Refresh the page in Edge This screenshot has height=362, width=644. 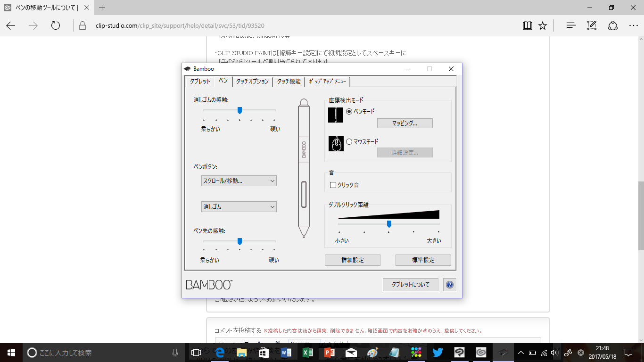tap(56, 25)
